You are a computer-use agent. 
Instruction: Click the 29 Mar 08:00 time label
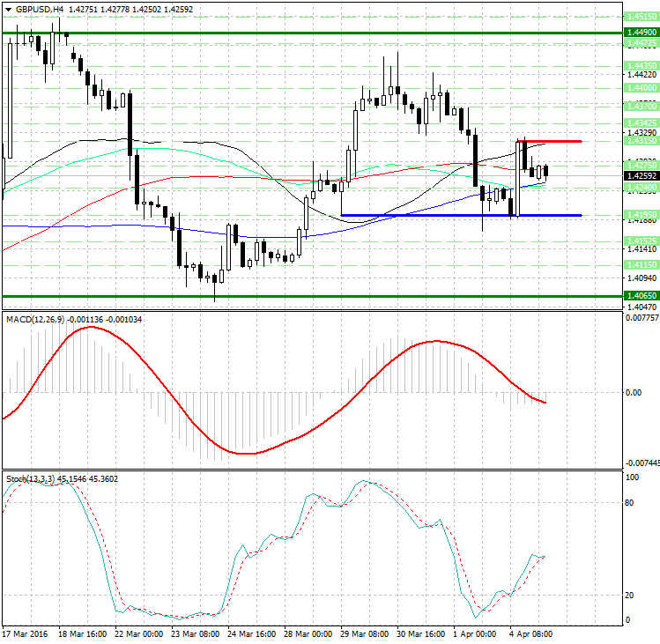366,633
